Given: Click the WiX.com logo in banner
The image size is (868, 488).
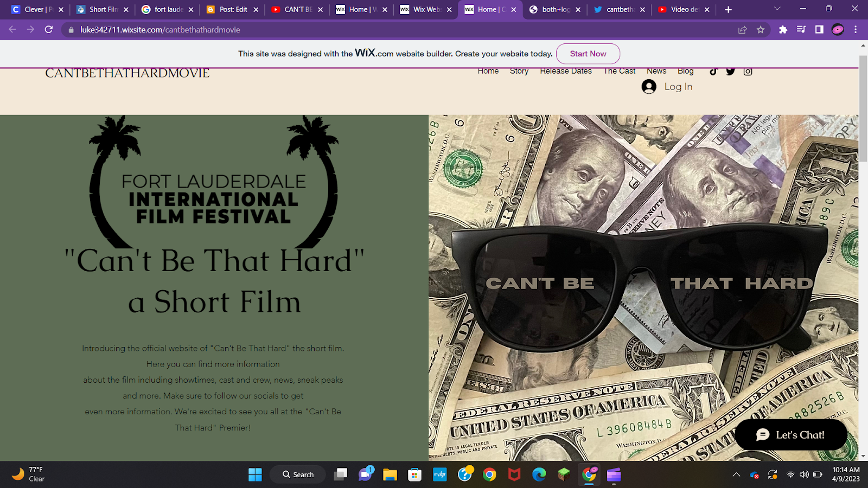Looking at the screenshot, I should [374, 53].
